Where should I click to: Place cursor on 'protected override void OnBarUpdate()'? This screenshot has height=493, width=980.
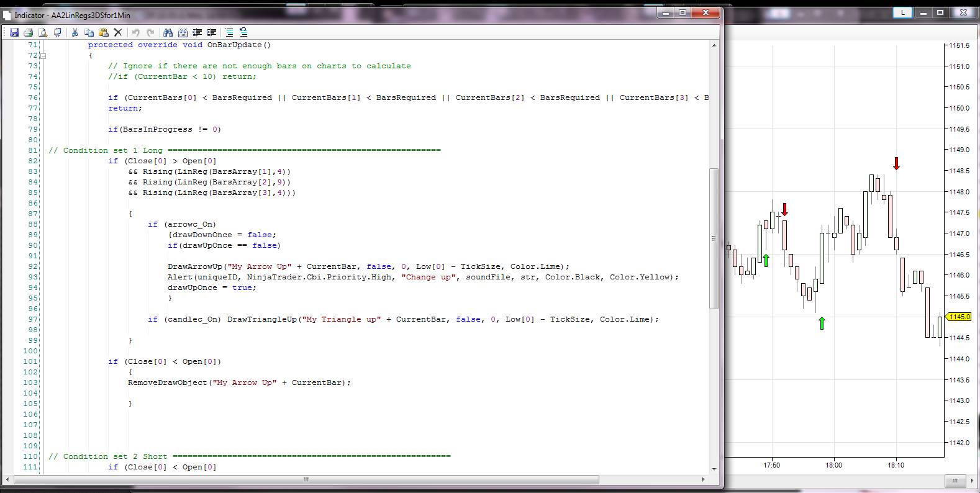(x=179, y=45)
